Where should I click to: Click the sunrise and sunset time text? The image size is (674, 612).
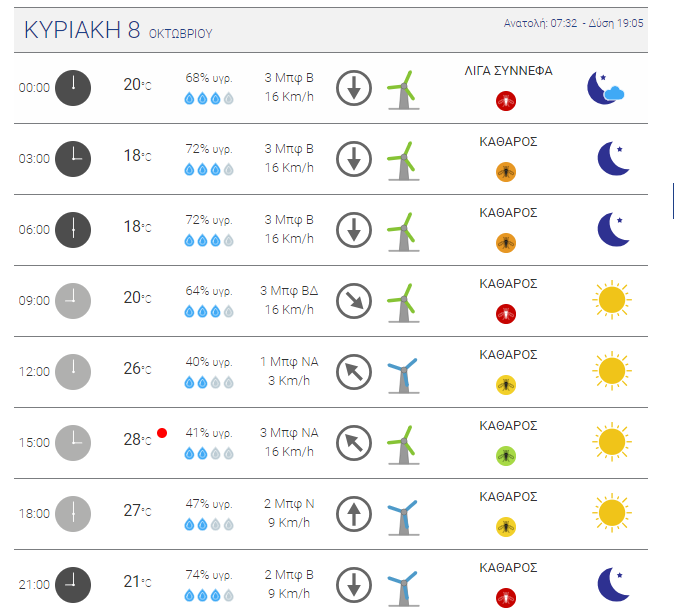pyautogui.click(x=573, y=23)
